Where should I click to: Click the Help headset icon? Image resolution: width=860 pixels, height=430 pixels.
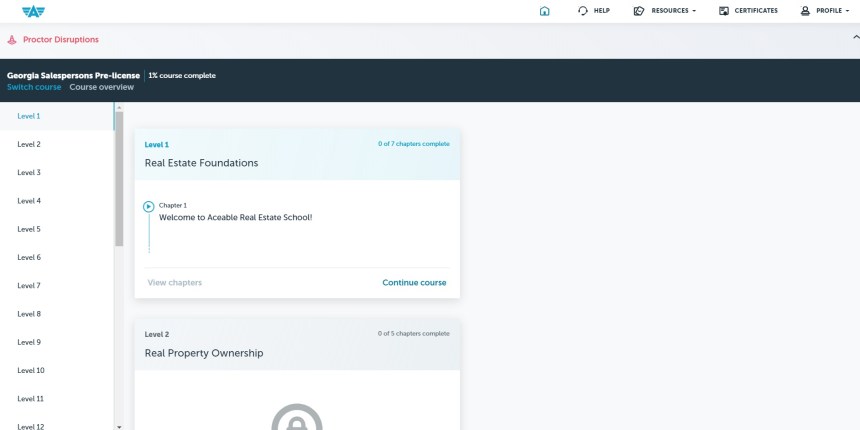coord(583,10)
